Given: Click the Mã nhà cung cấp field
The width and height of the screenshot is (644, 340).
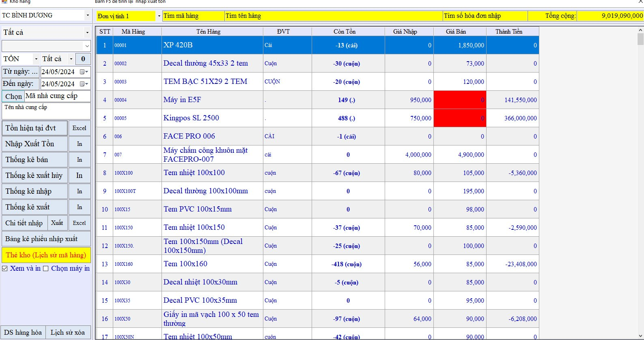Looking at the screenshot, I should click(x=57, y=96).
